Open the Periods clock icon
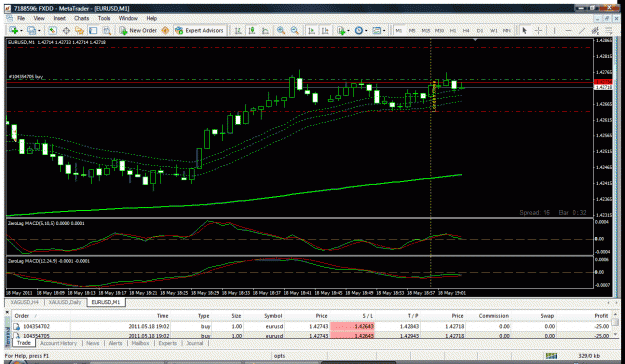625x364 pixels. (x=359, y=30)
